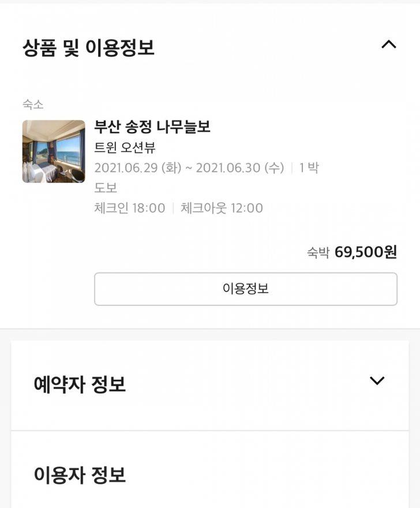Open the ocean-view room thumbnail photo

coord(54,151)
